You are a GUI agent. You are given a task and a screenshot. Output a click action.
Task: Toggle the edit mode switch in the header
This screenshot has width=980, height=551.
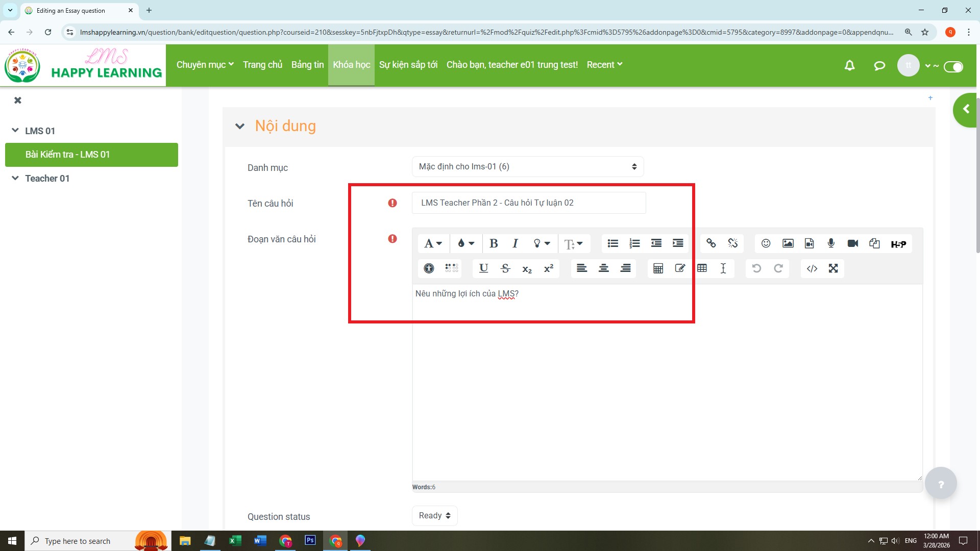click(953, 66)
